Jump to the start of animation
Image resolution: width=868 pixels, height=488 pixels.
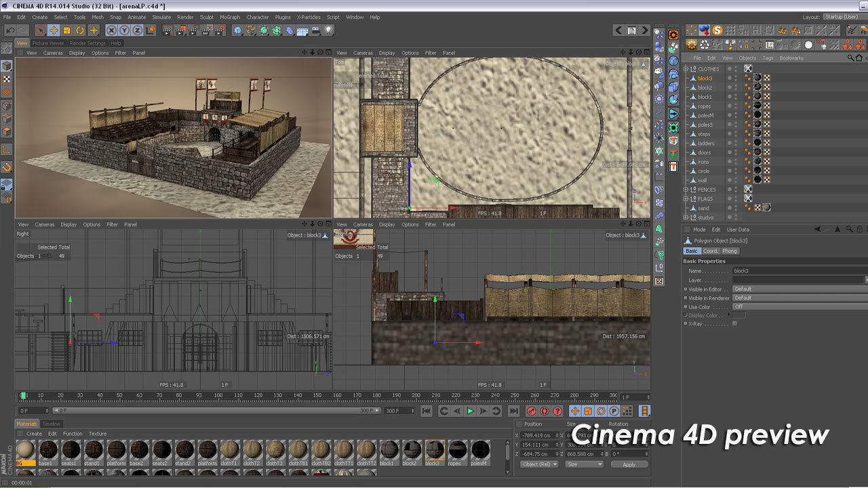click(427, 411)
